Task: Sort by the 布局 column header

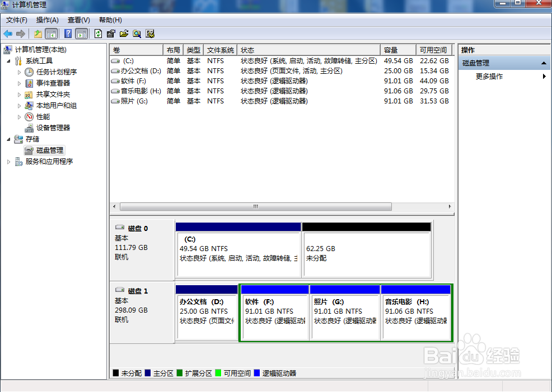Action: (173, 50)
